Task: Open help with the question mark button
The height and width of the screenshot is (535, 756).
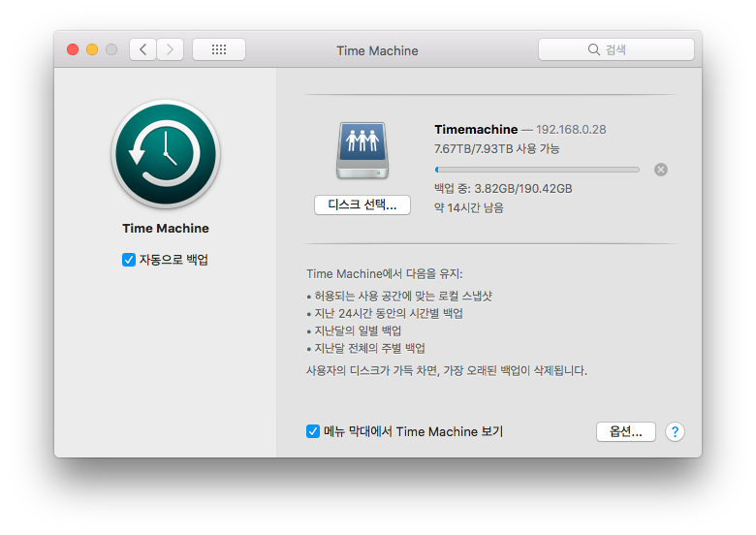Action: pos(675,432)
